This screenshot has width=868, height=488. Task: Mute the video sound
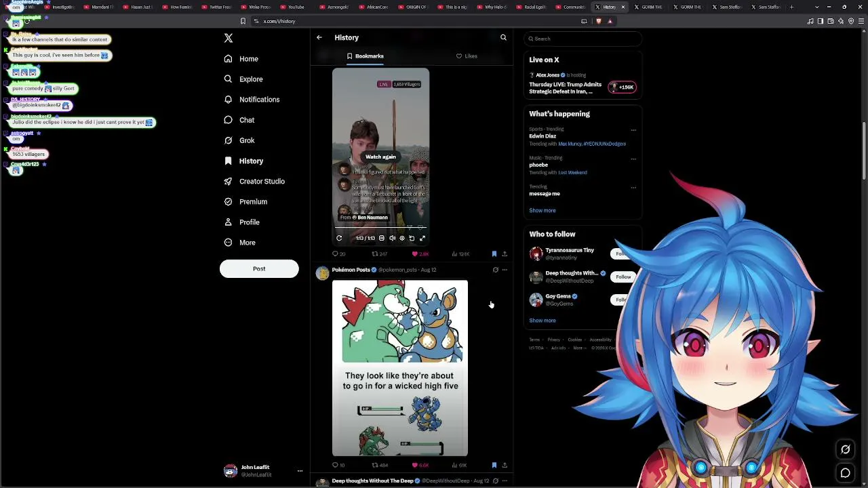(392, 238)
